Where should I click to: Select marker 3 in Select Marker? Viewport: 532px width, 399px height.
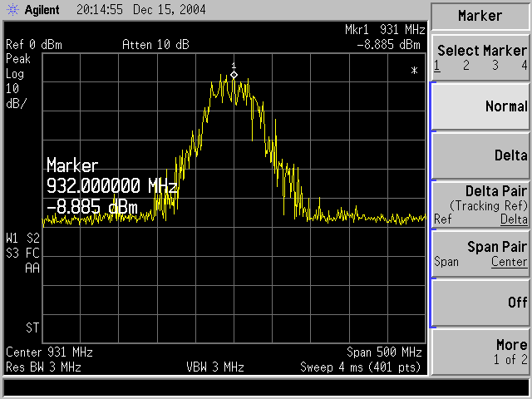click(x=495, y=65)
